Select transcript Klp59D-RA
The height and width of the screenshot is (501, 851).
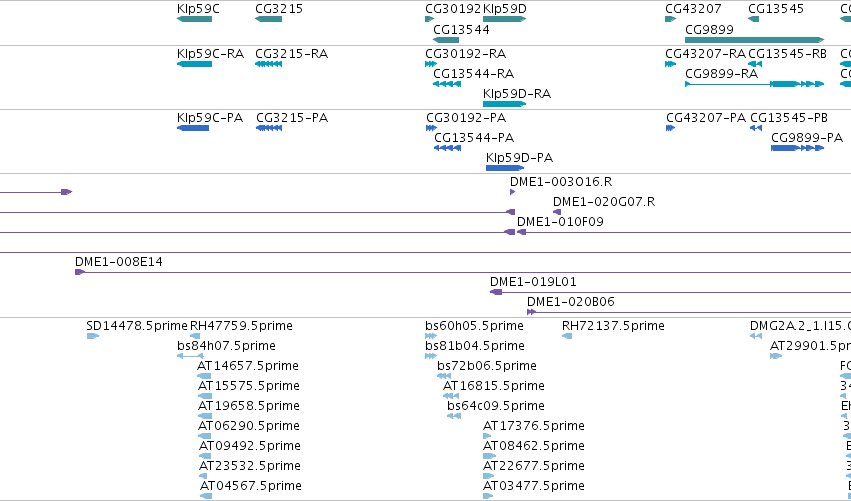pos(505,104)
